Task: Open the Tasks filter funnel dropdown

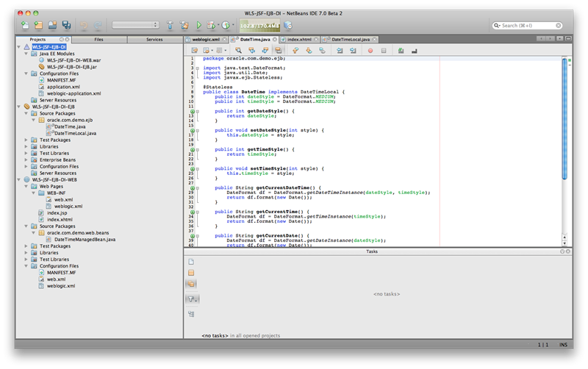Action: click(192, 299)
